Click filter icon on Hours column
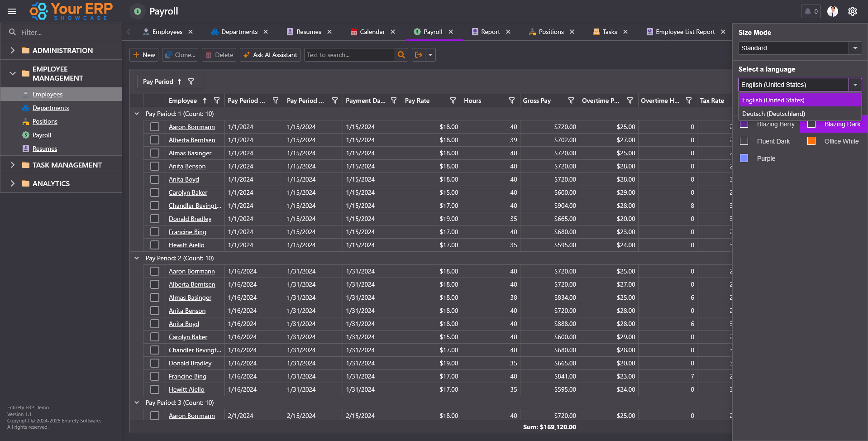The height and width of the screenshot is (441, 868). click(512, 101)
